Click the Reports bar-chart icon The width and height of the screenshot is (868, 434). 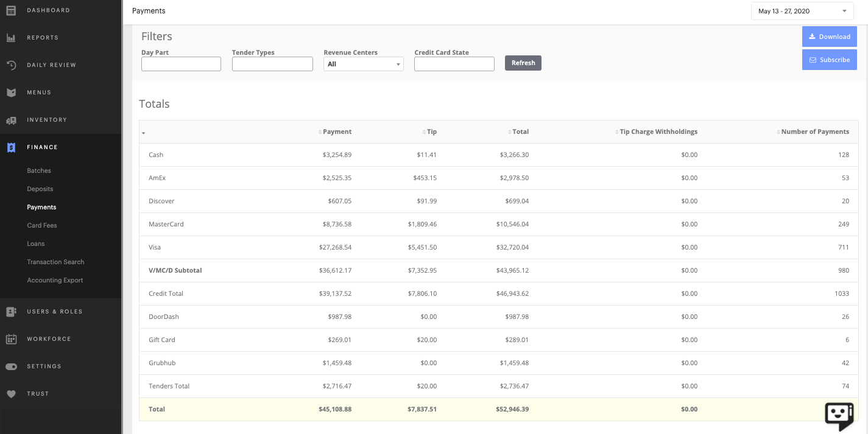(10, 37)
